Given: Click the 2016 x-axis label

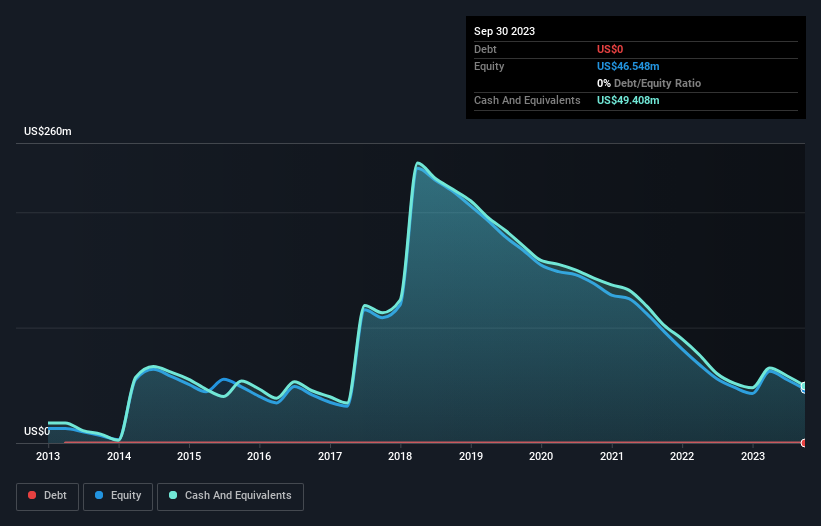Looking at the screenshot, I should 259,456.
